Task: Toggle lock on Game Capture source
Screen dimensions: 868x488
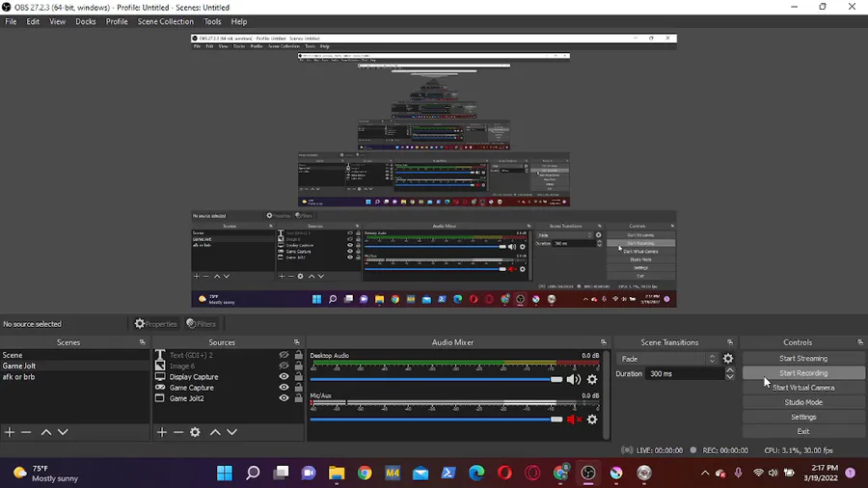Action: click(x=298, y=388)
